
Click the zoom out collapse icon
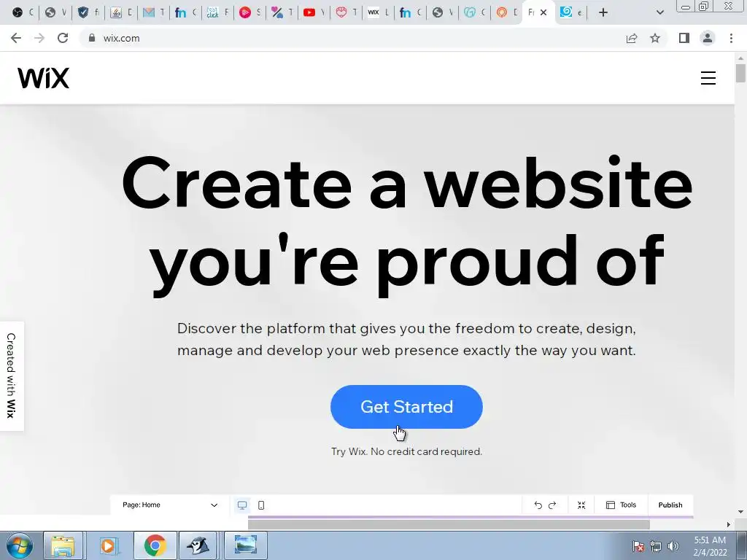581,505
